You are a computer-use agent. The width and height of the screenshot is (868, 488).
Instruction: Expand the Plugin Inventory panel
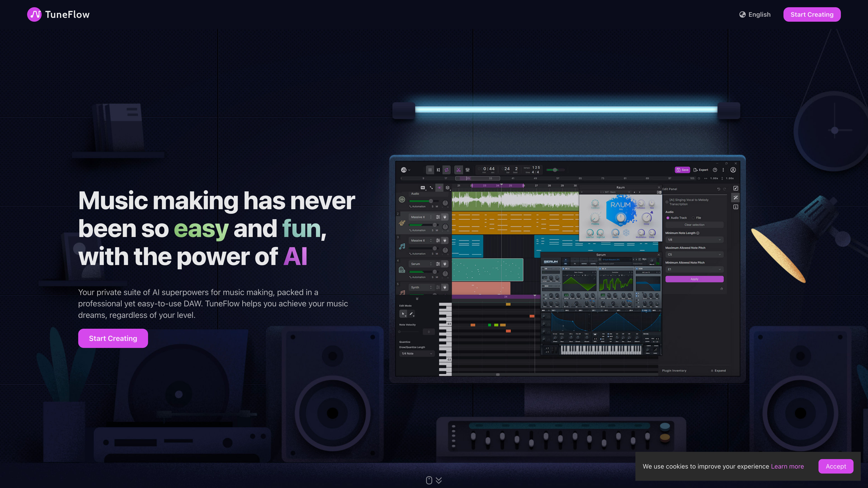click(718, 371)
